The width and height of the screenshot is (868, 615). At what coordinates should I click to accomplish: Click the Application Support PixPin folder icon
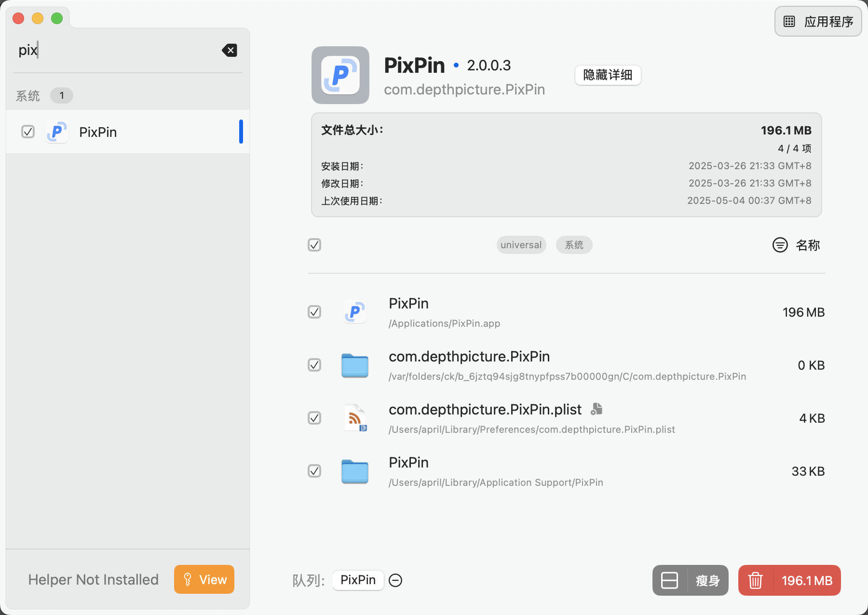pyautogui.click(x=355, y=471)
